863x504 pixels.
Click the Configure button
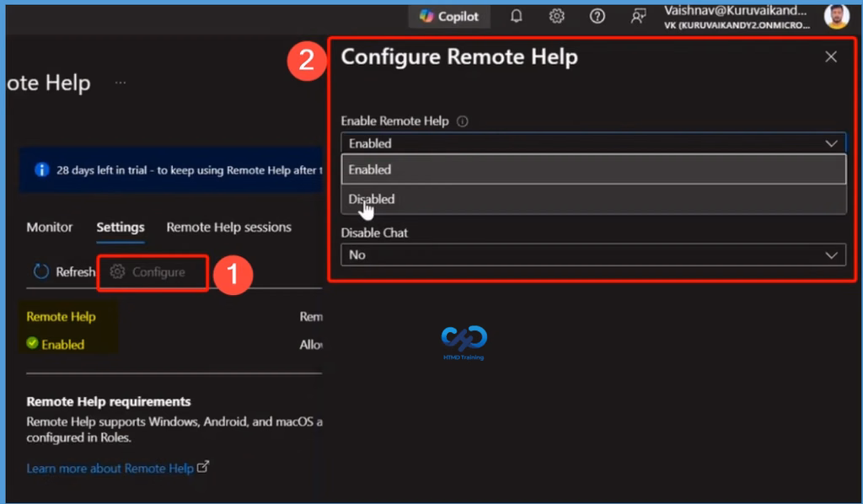tap(147, 272)
